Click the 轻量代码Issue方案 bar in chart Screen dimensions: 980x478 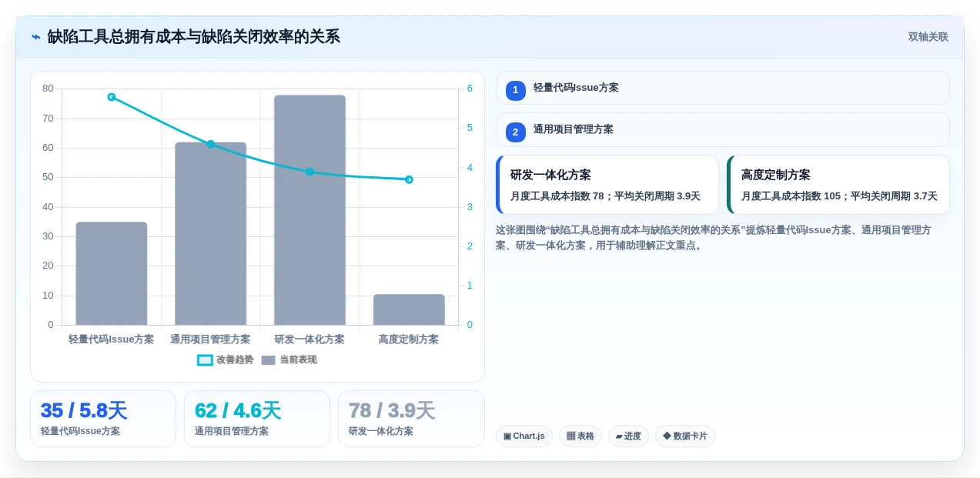(112, 273)
